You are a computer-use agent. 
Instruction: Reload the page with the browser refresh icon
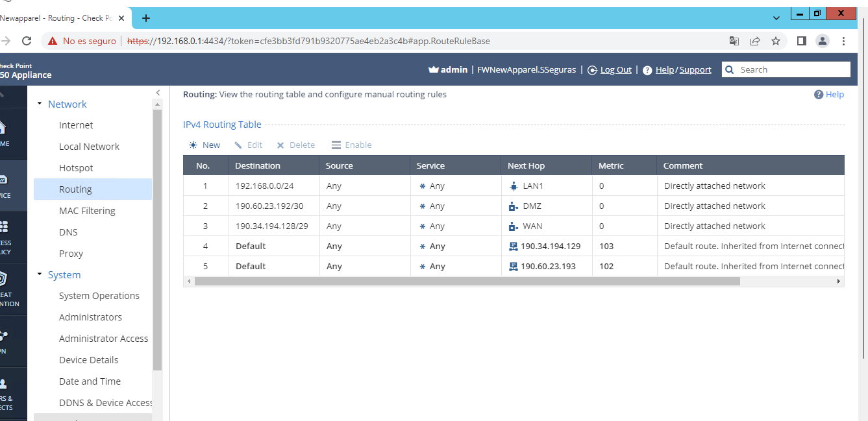tap(27, 41)
